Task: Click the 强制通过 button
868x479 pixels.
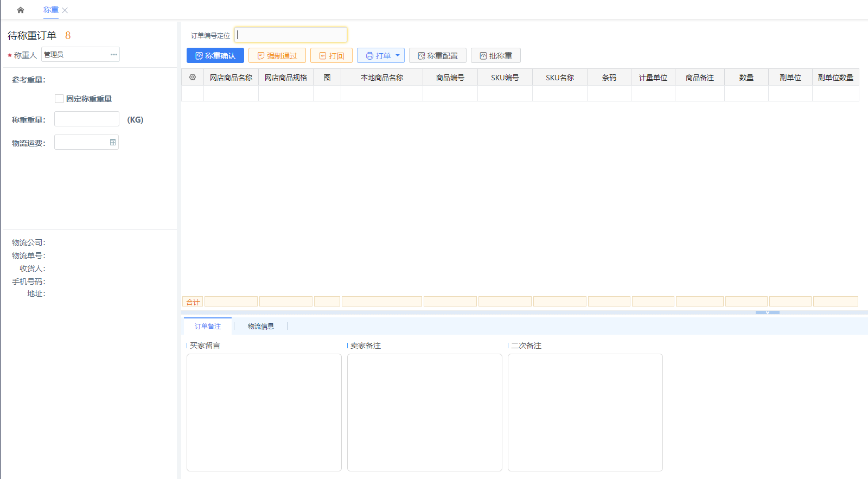Action: pos(277,55)
